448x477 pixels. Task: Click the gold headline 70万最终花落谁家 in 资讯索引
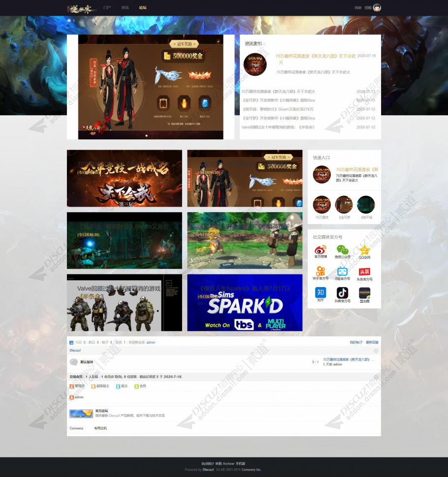coord(316,59)
